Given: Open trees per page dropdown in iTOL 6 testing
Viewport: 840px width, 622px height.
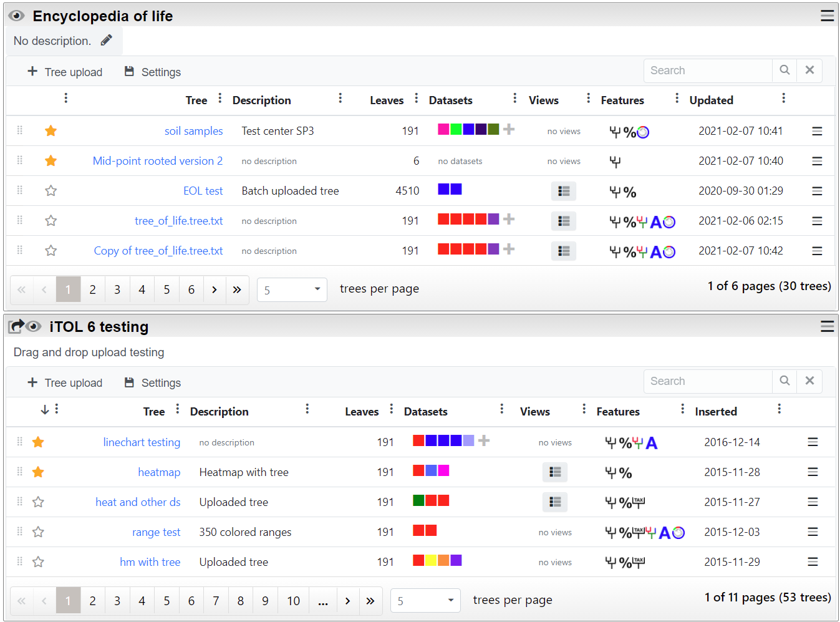Looking at the screenshot, I should coord(425,601).
